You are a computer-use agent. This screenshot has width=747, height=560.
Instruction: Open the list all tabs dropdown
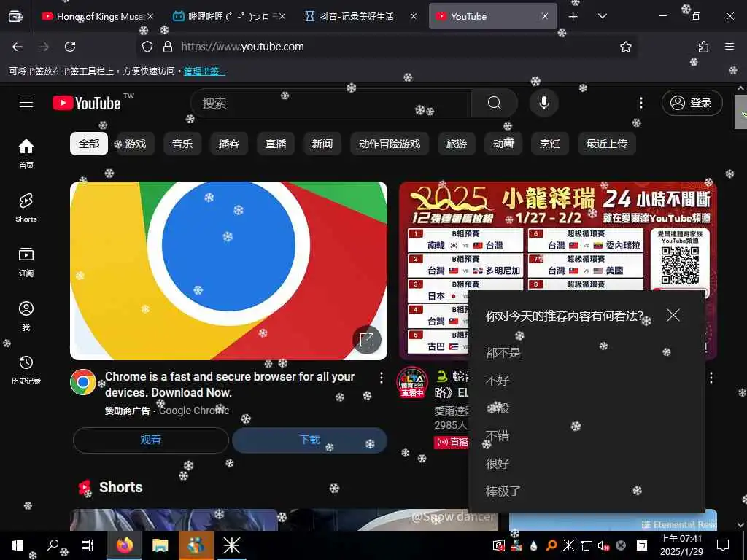[602, 17]
